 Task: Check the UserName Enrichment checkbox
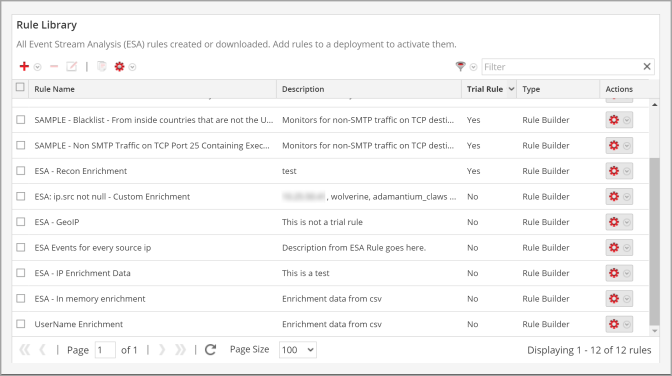[x=21, y=324]
